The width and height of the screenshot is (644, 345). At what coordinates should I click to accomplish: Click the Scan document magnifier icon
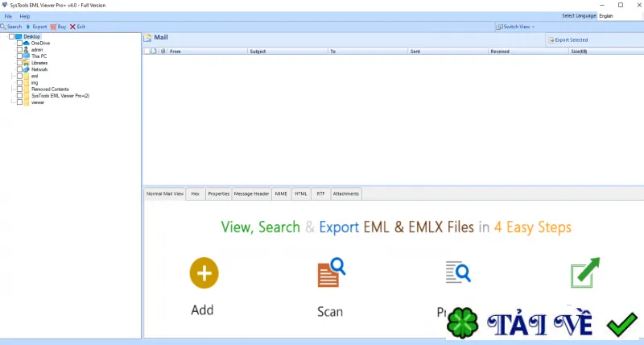(332, 272)
